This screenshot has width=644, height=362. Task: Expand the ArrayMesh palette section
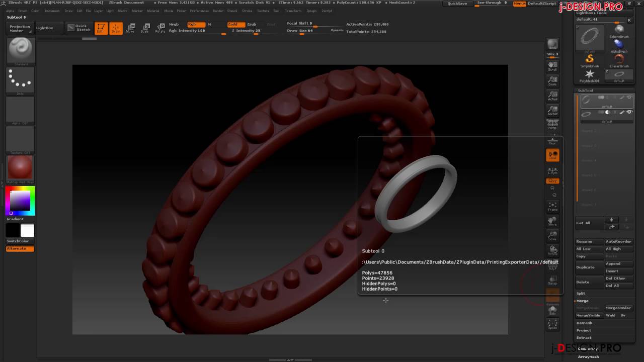tap(588, 356)
